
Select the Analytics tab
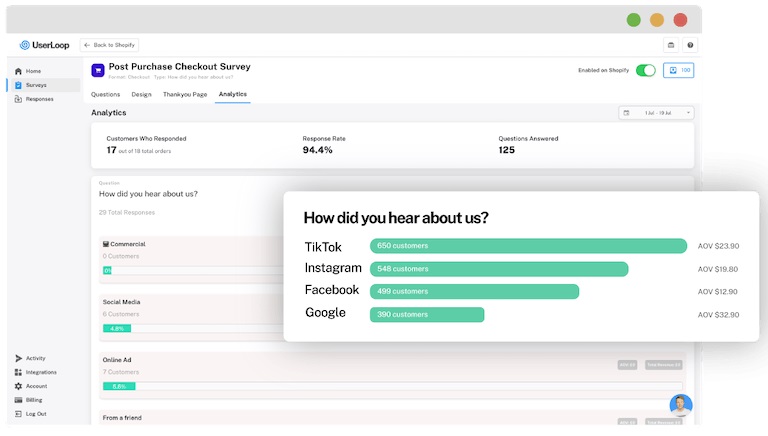point(233,94)
